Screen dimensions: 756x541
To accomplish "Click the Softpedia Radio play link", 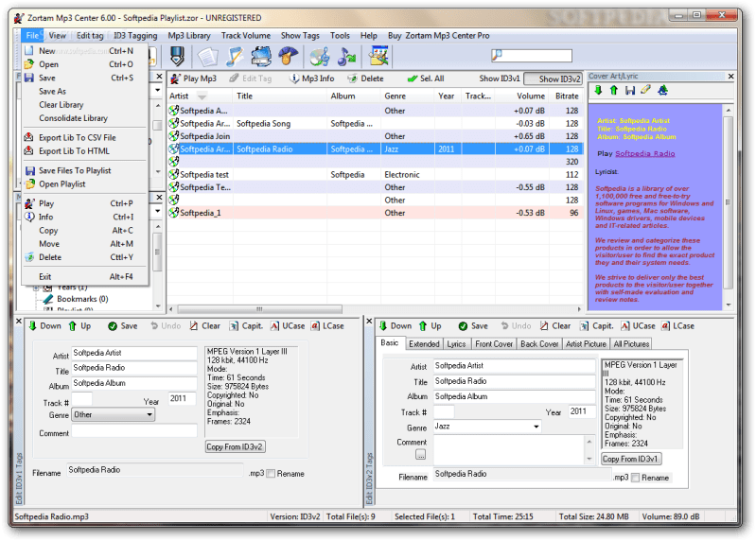I will [x=644, y=153].
